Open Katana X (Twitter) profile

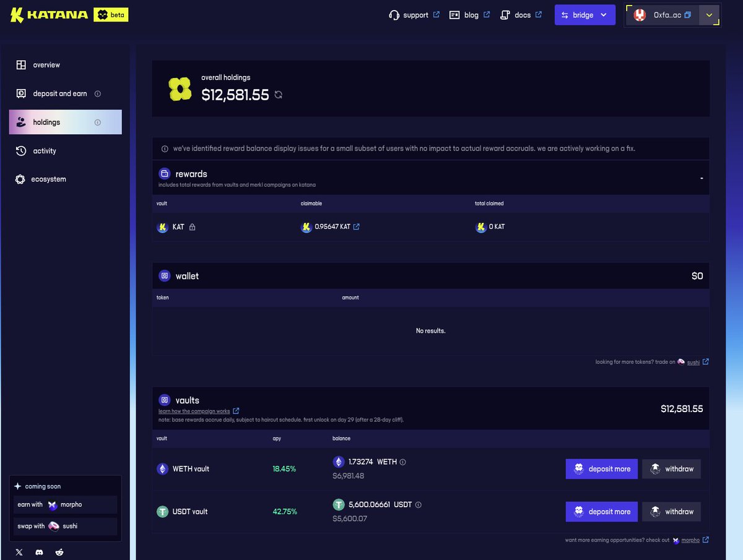(19, 552)
